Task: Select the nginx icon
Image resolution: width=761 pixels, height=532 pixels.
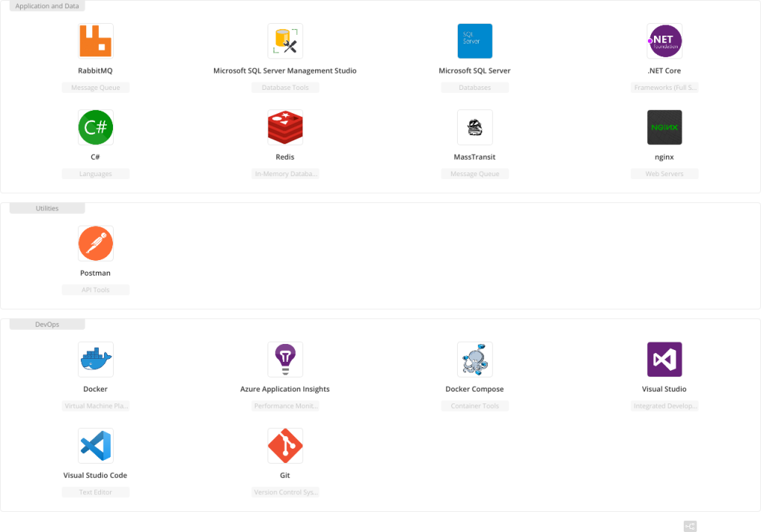Action: coord(664,127)
